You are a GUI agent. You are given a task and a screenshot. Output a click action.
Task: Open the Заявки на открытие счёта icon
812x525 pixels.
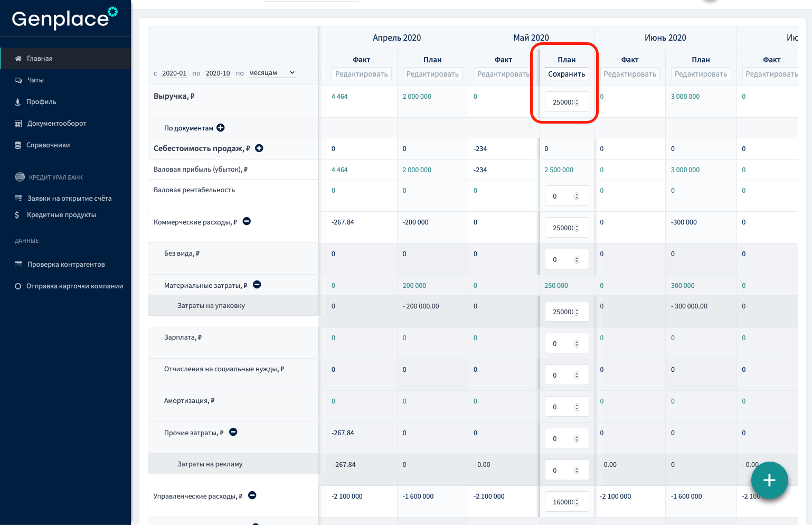18,199
